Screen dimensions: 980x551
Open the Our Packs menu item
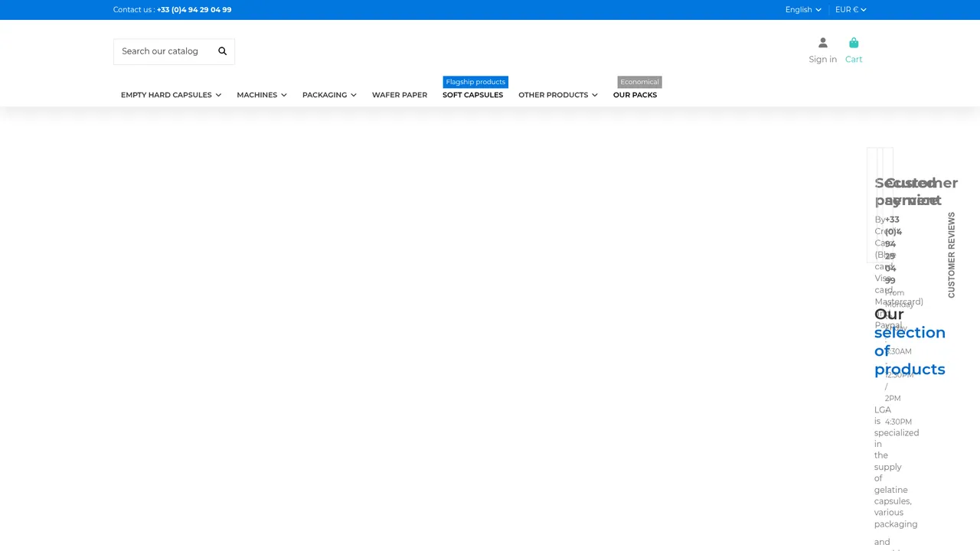(x=635, y=95)
